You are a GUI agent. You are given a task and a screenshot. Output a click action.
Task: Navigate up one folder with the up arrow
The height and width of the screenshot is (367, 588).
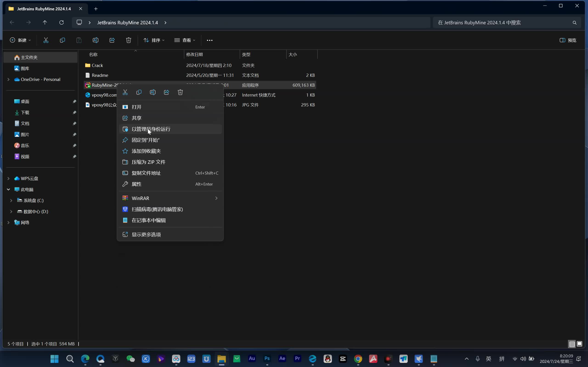(45, 22)
